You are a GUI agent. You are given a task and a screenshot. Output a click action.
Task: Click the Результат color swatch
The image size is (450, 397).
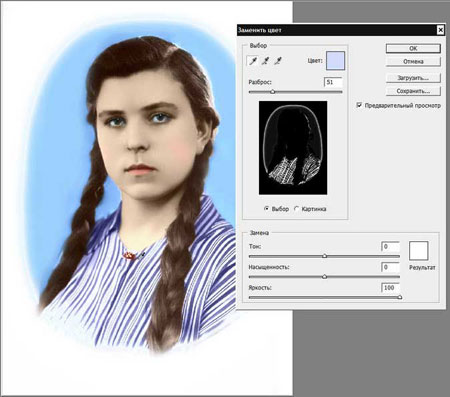[419, 251]
